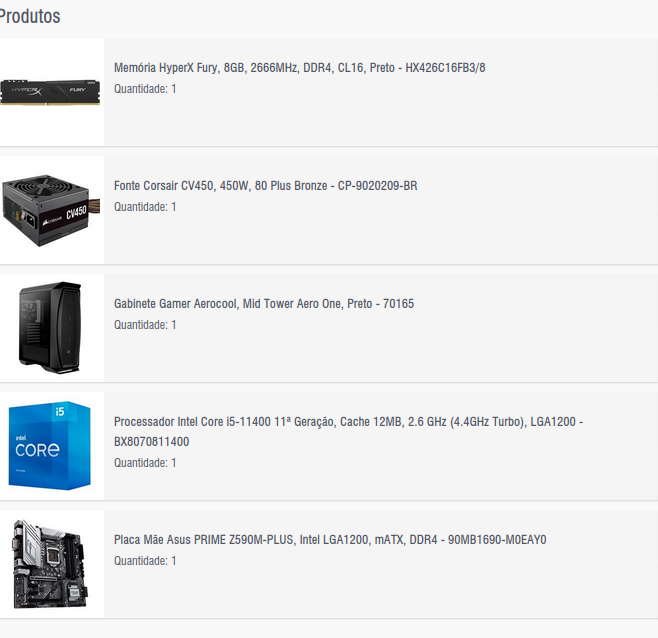Screen dimensions: 658x638
Task: Open Gabinete Gamer Aerocool Mid Tower link
Action: pos(264,303)
